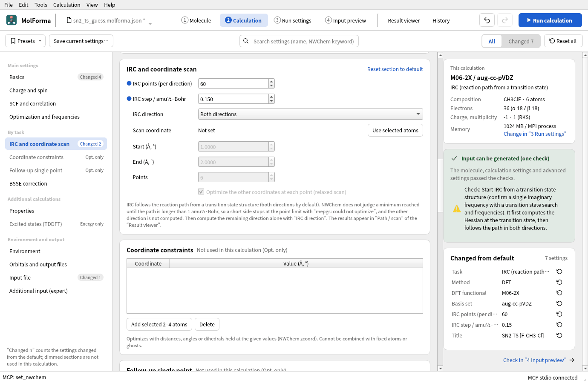The width and height of the screenshot is (588, 383).
Task: Click the bookmark icon in Presets
Action: [x=13, y=41]
